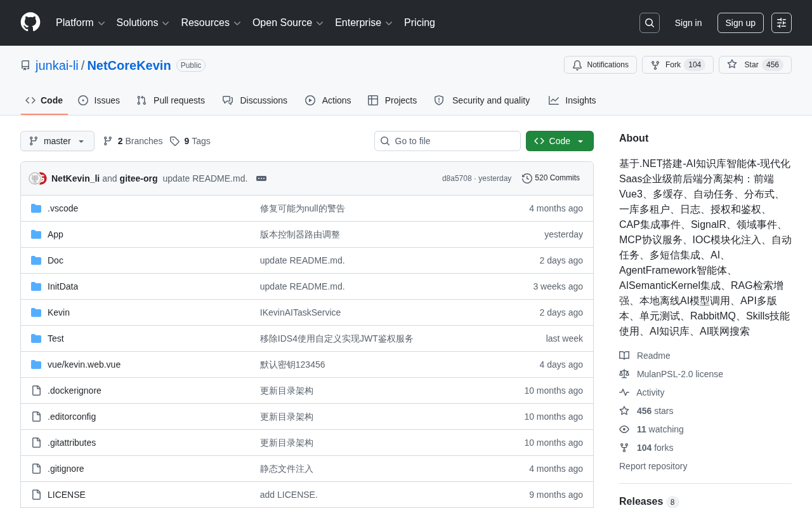This screenshot has height=508, width=812.
Task: Click the InitData folder icon
Action: tap(36, 286)
